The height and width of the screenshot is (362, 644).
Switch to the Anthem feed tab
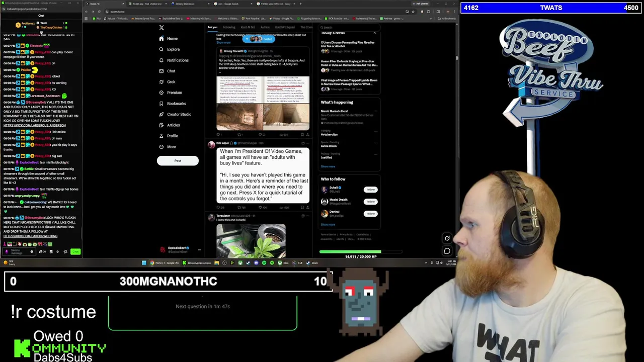click(265, 27)
